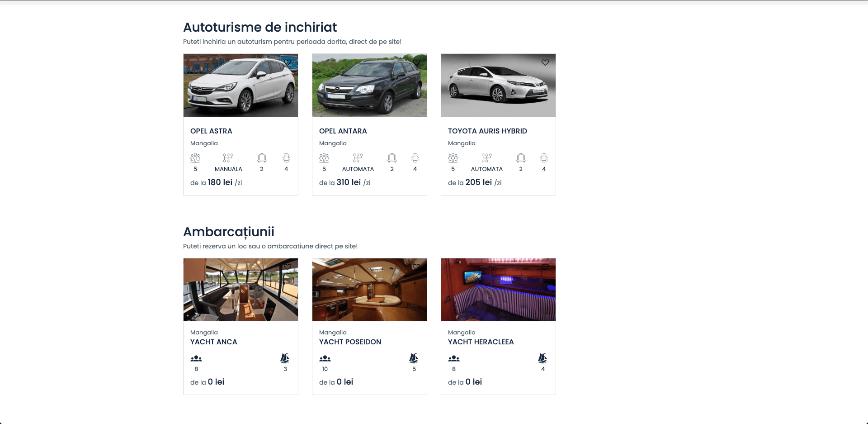Open the YACHT ANCA listing title

214,342
